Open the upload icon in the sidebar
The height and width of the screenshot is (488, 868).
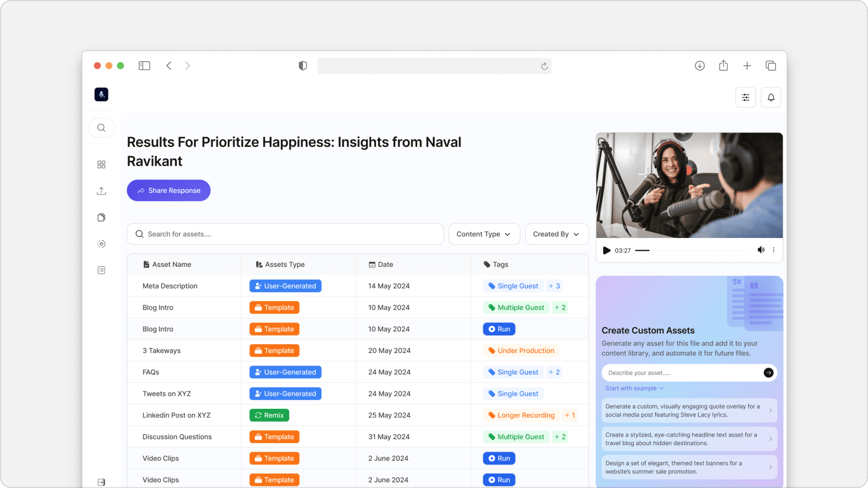[101, 191]
